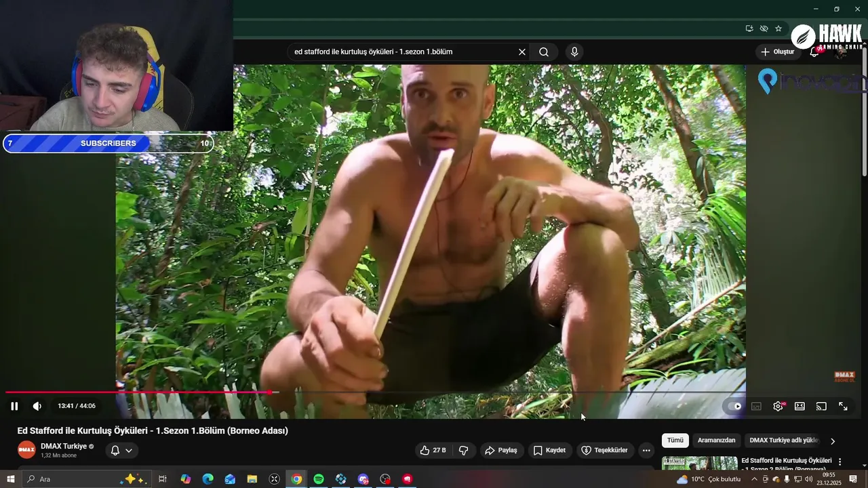Launch Microsoft Edge from taskbar
Viewport: 868px width, 488px height.
click(208, 479)
